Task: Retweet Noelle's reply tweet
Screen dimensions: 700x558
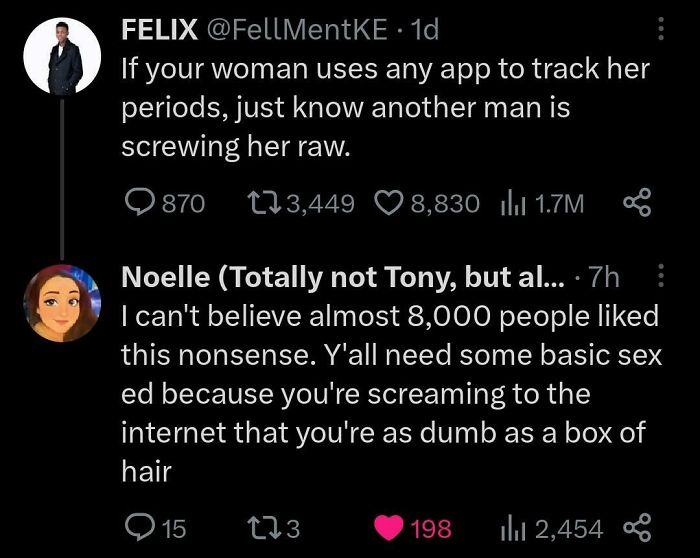Action: 259,527
